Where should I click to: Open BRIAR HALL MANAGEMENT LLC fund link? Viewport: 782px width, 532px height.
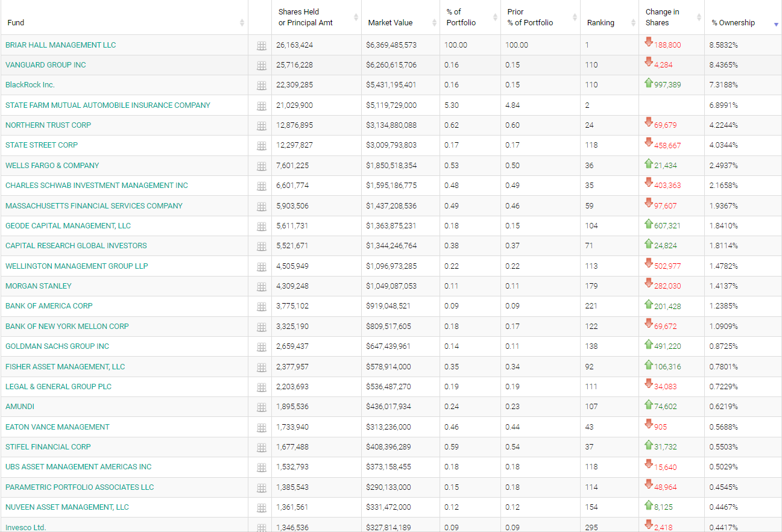point(60,45)
